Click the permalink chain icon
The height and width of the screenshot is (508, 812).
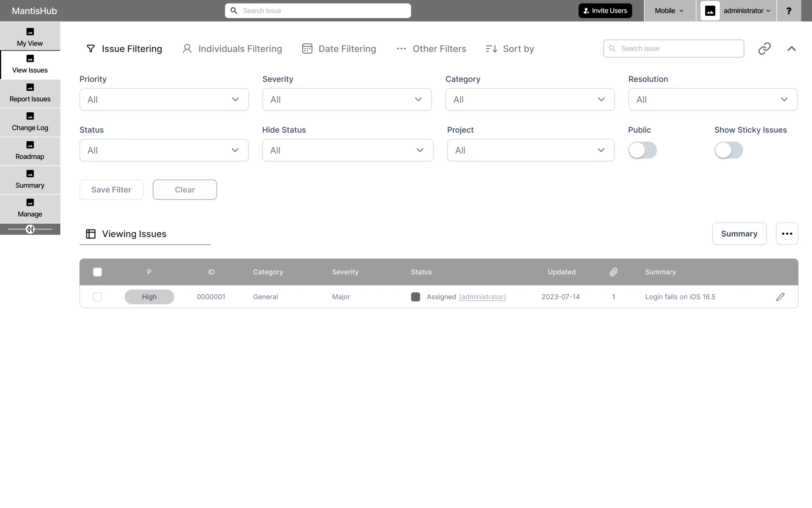click(764, 48)
